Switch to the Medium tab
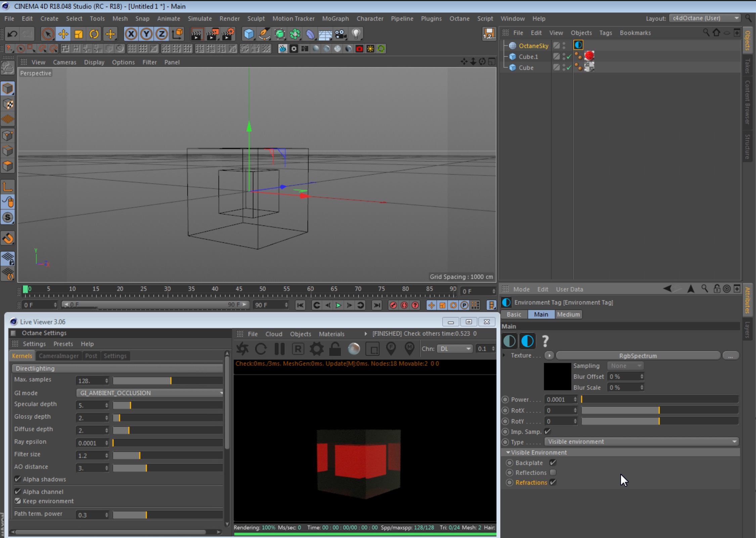The width and height of the screenshot is (756, 538). point(568,314)
